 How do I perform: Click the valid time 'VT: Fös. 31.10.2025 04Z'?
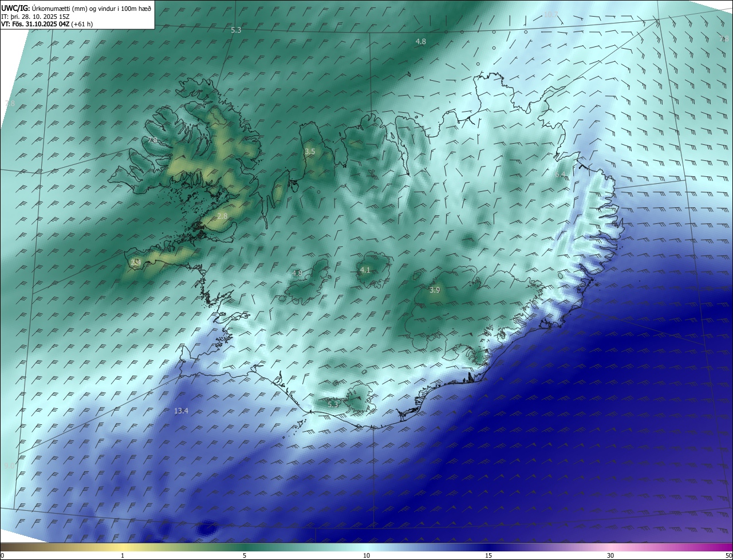(x=35, y=24)
